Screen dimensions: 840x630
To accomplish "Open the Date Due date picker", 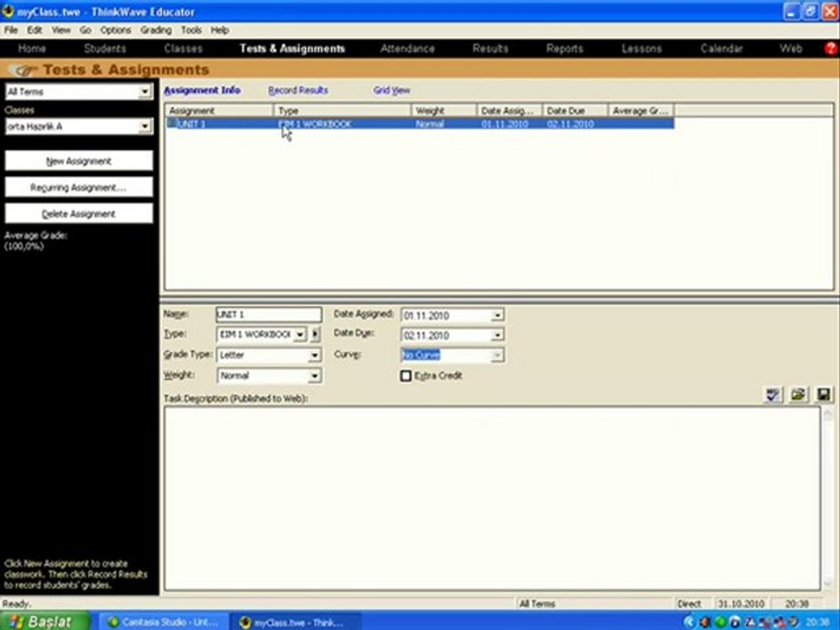I will pyautogui.click(x=497, y=335).
